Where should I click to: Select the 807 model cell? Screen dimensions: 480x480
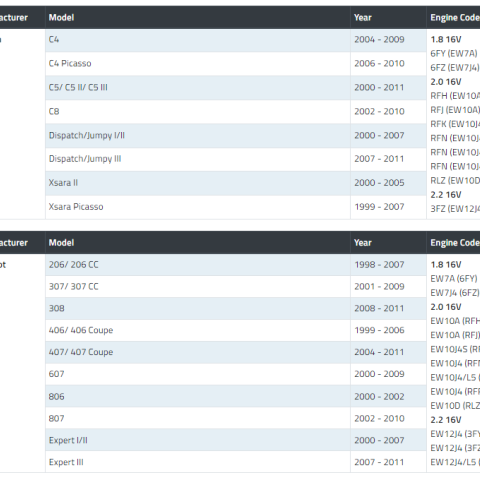pyautogui.click(x=198, y=418)
